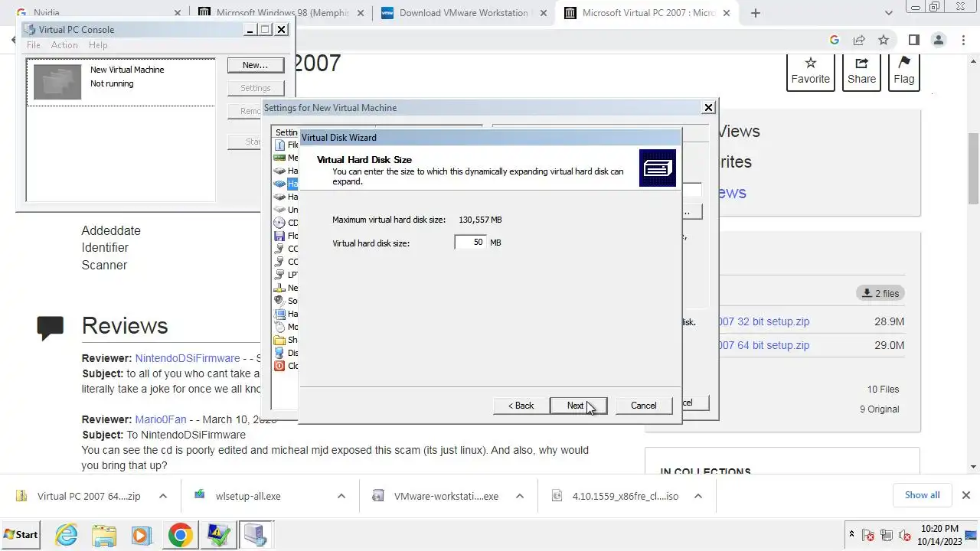
Task: Select the Floppy Disk setting icon
Action: pyautogui.click(x=279, y=236)
